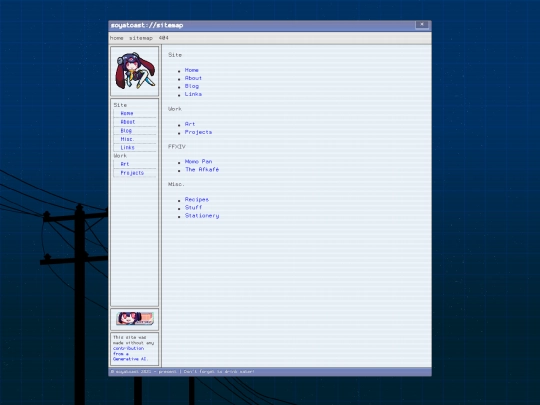540x405 pixels.
Task: Open The Afkafé link under FFXIV
Action: (x=202, y=169)
